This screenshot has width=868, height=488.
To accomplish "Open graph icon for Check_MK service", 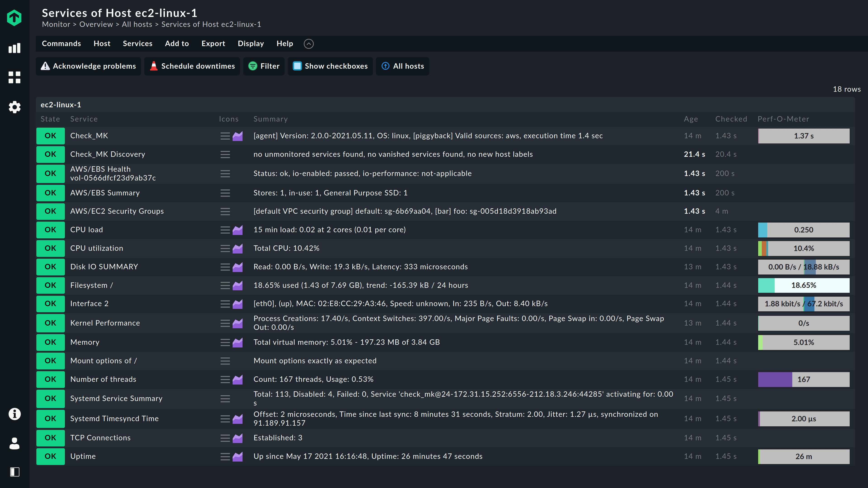I will 238,136.
